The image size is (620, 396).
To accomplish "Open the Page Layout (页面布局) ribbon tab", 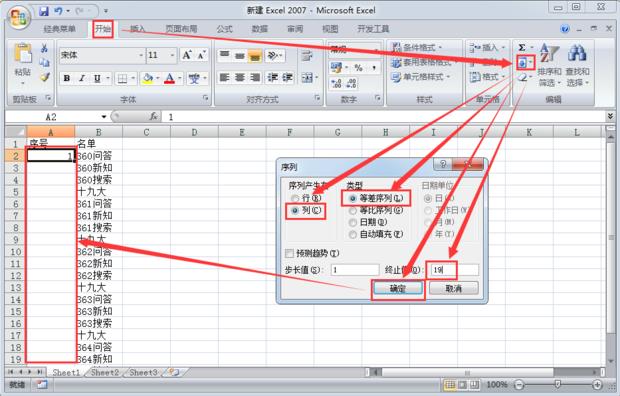I will [181, 29].
